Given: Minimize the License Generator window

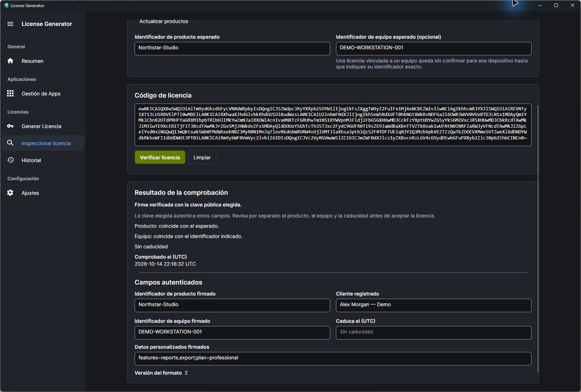Looking at the screenshot, I should [x=540, y=5].
